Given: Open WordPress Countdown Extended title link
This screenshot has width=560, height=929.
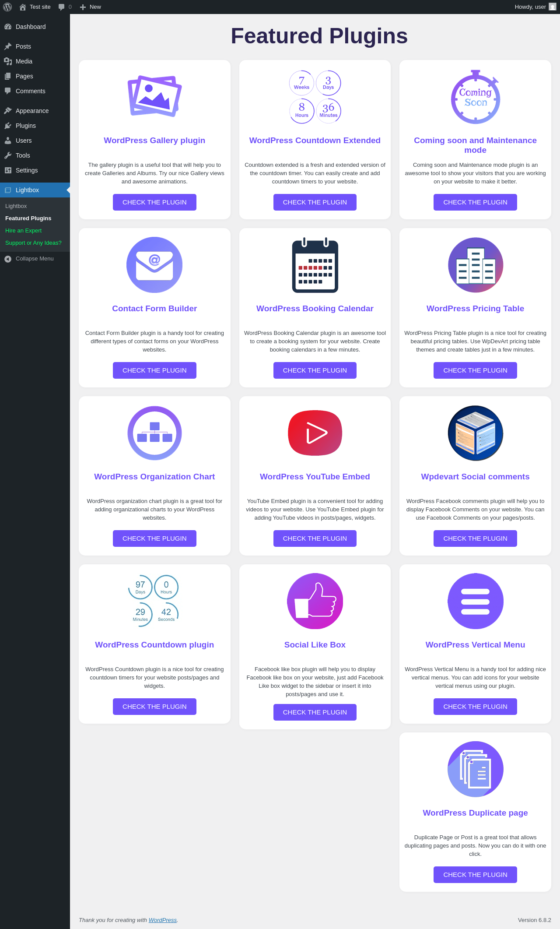Looking at the screenshot, I should coord(315,141).
